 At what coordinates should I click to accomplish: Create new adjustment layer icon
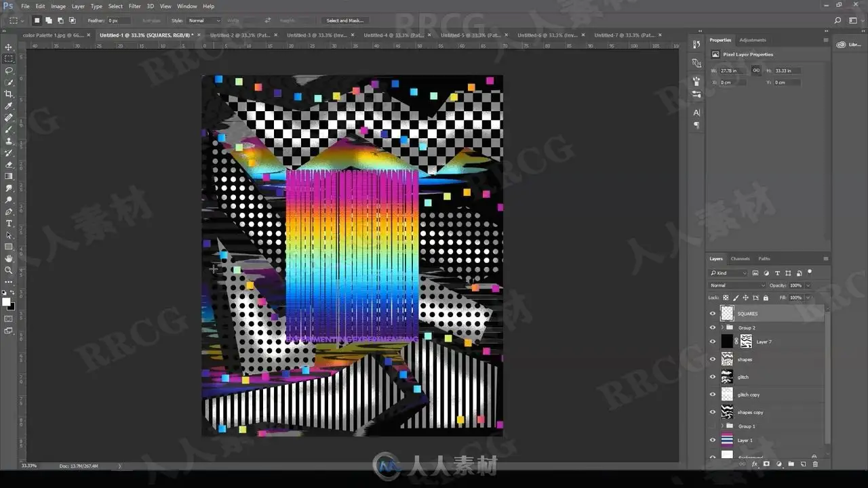778,464
